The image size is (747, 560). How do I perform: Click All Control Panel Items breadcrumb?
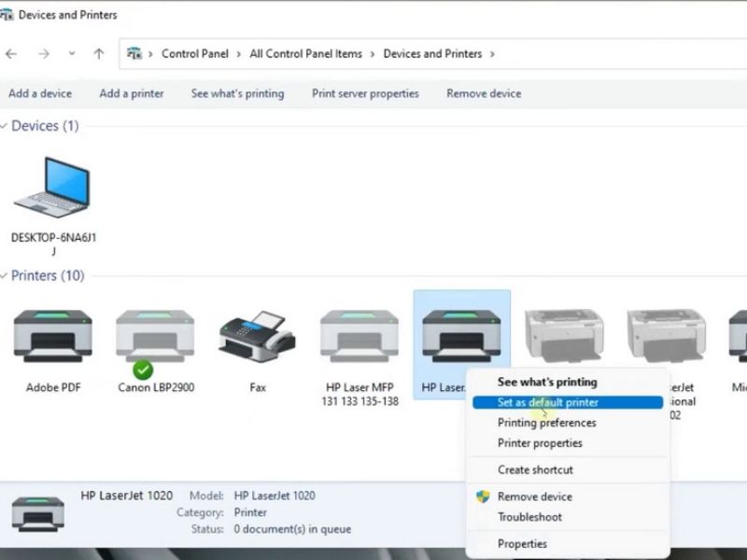click(305, 54)
